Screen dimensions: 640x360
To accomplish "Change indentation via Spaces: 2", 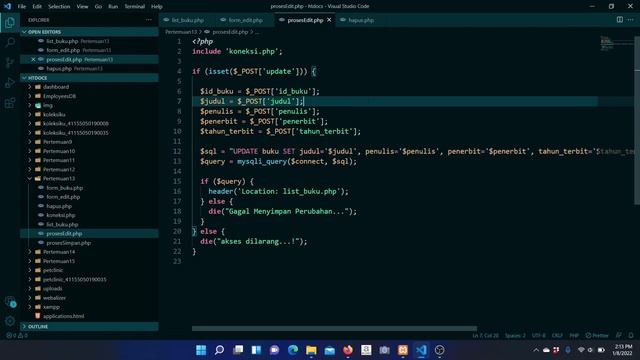I will (x=515, y=336).
